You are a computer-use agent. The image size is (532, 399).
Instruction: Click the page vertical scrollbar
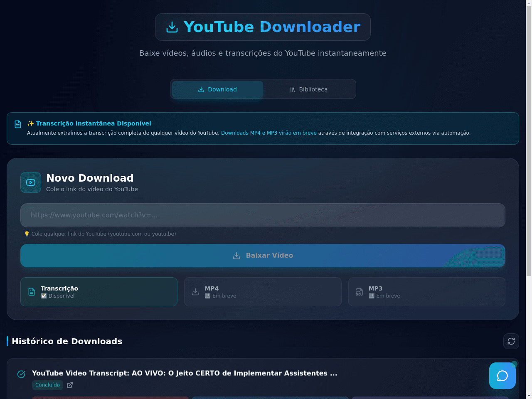(x=529, y=141)
